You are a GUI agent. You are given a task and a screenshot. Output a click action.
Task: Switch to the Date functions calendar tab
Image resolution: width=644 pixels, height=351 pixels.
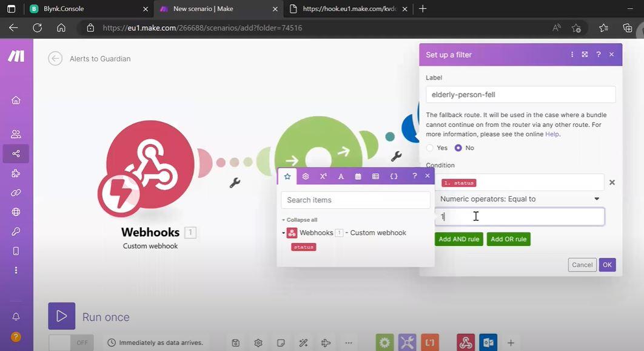[x=358, y=176]
